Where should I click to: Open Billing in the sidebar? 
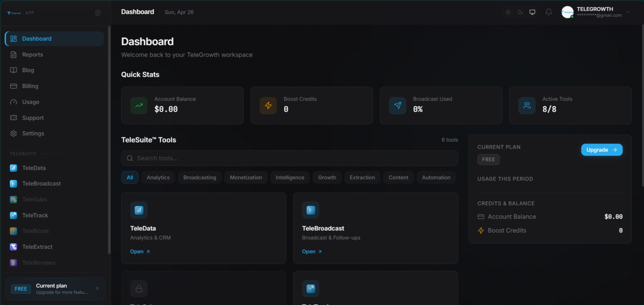tap(54, 86)
